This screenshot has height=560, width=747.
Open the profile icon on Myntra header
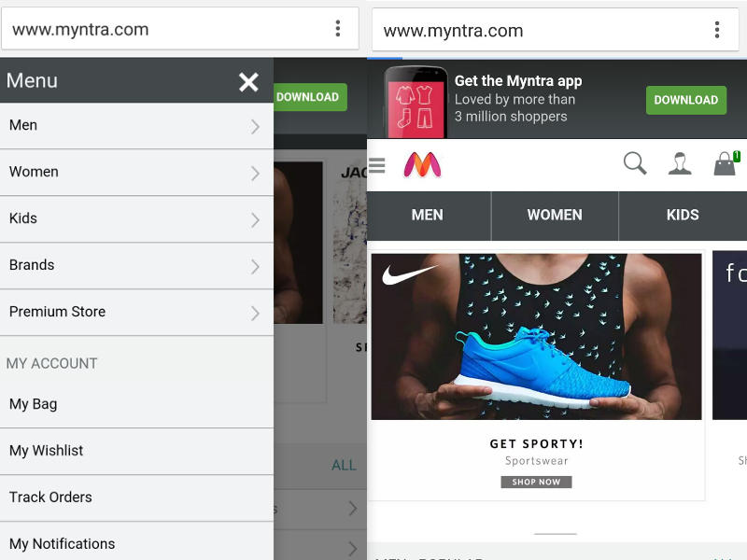(680, 163)
